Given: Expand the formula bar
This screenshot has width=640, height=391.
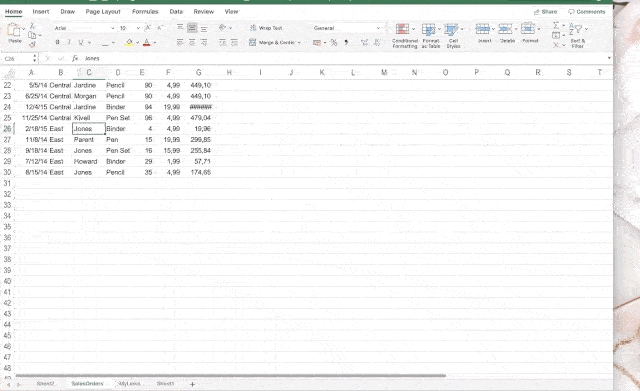Looking at the screenshot, I should 609,58.
